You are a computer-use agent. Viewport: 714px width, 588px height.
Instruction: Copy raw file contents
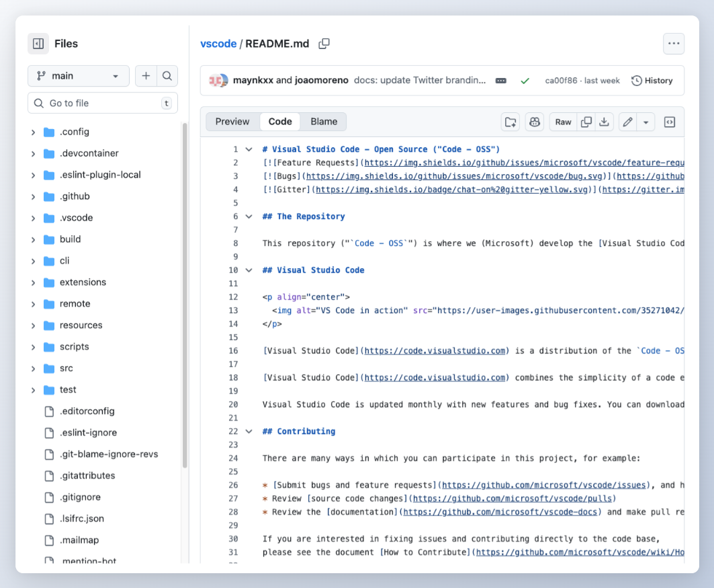click(586, 122)
